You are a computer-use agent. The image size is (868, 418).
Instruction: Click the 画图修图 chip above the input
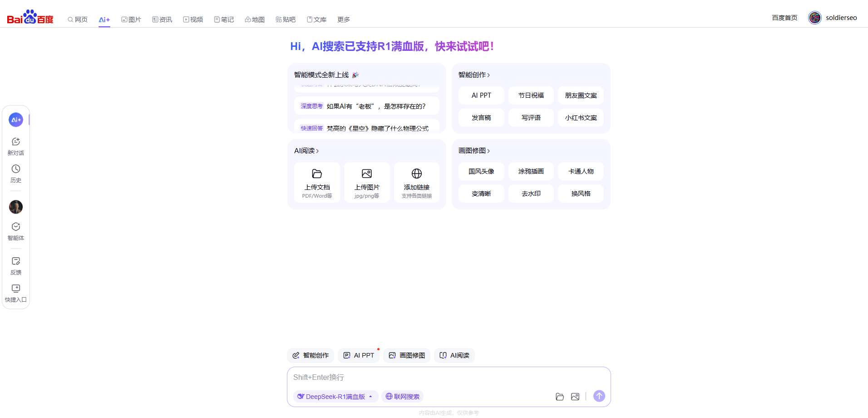click(x=407, y=355)
